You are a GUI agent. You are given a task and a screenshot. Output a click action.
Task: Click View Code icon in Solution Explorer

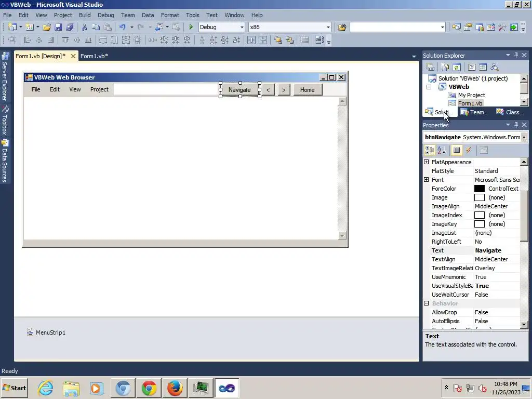tap(472, 67)
